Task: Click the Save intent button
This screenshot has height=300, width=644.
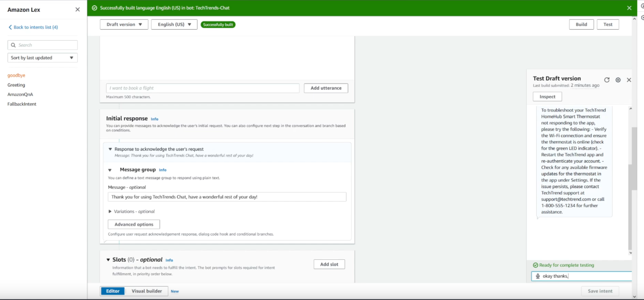Action: 600,291
